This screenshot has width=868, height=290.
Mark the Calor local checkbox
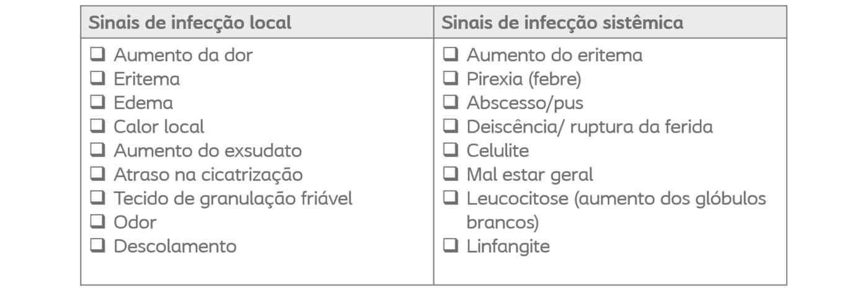[x=97, y=127]
